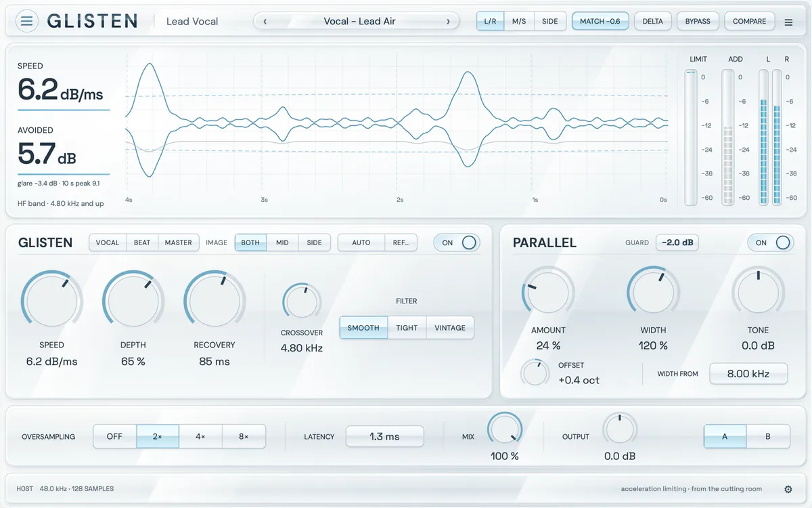Set IMAGE to BOTH
This screenshot has height=508, width=812.
point(250,242)
